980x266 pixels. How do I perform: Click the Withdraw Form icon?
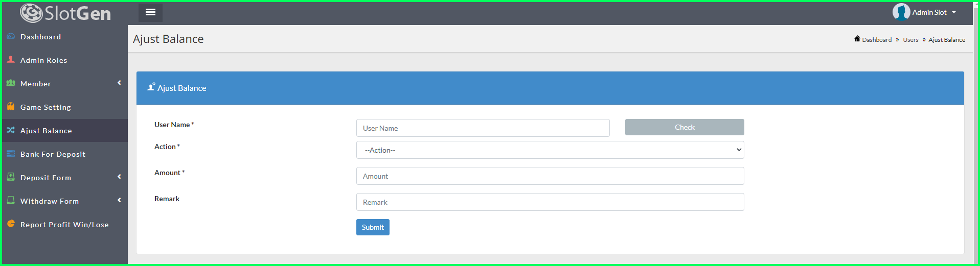(11, 201)
